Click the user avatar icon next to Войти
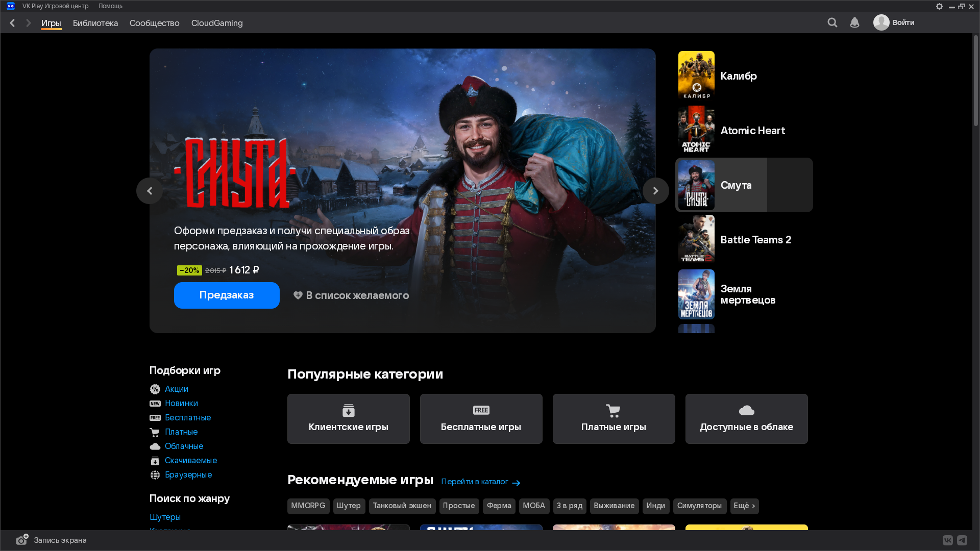This screenshot has height=551, width=980. 881,22
